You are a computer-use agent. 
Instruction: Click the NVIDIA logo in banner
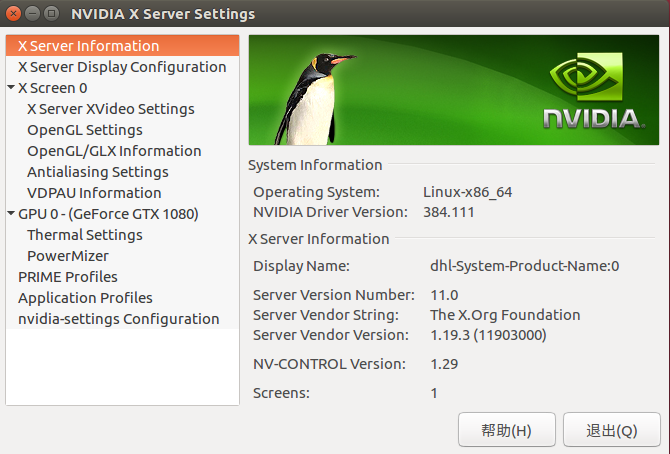(x=593, y=90)
